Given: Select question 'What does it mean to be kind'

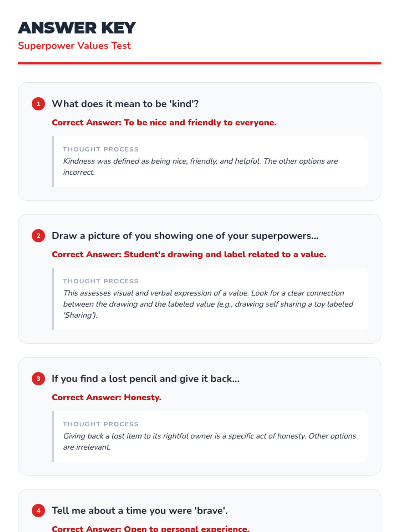Looking at the screenshot, I should pyautogui.click(x=125, y=104).
